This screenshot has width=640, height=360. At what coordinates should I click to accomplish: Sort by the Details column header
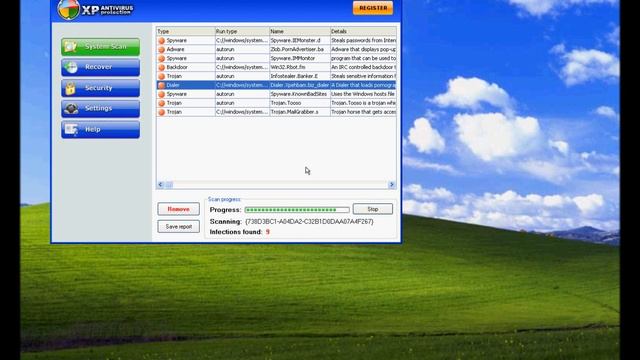pyautogui.click(x=363, y=31)
